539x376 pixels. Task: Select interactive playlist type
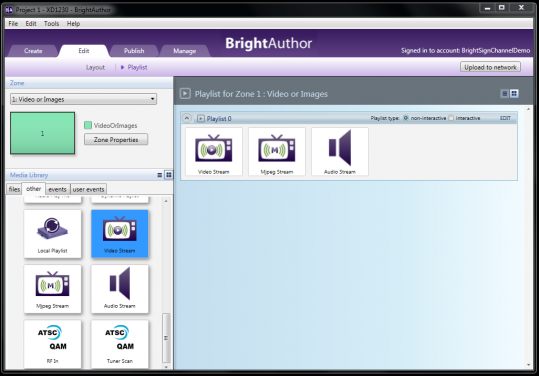click(451, 118)
